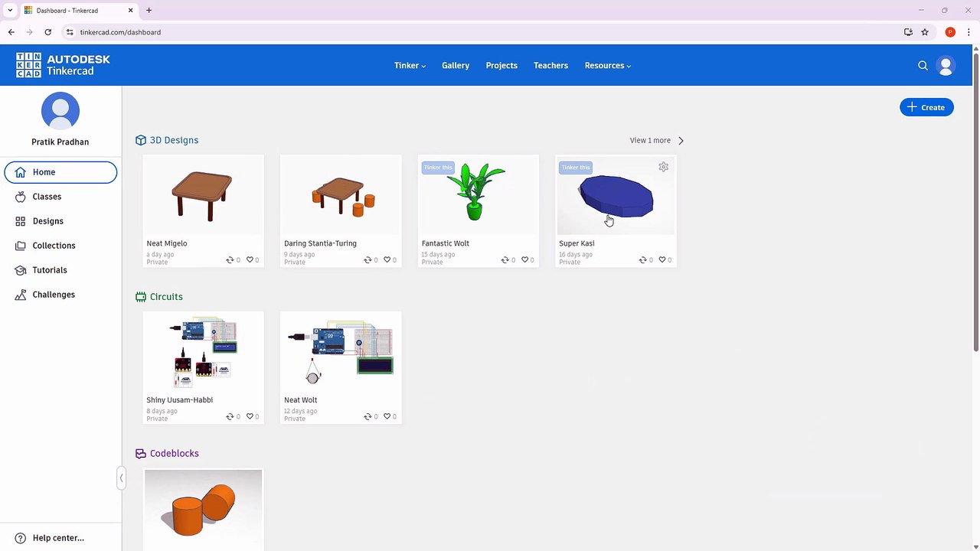Click Tinker this on Fantastic Wolt
The image size is (980, 551).
coord(438,168)
